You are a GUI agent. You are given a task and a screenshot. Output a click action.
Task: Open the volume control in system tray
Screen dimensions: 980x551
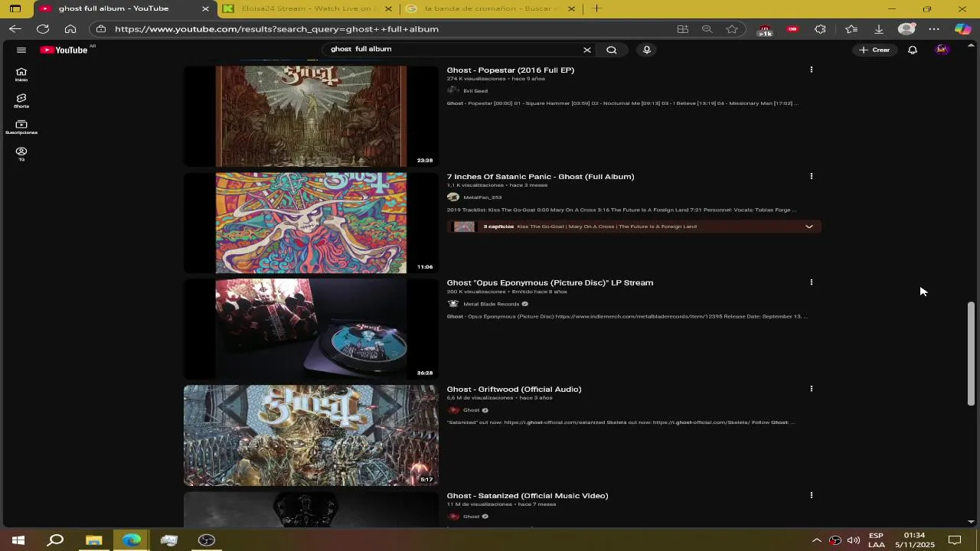[854, 540]
